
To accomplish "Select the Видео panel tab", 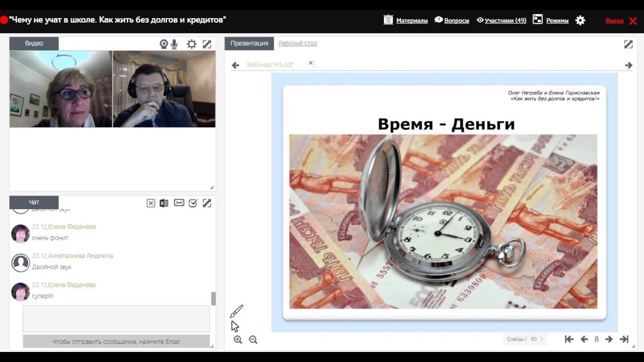I will pos(34,43).
